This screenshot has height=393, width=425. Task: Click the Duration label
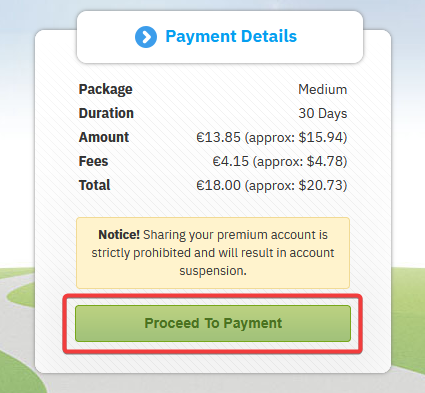pos(106,113)
